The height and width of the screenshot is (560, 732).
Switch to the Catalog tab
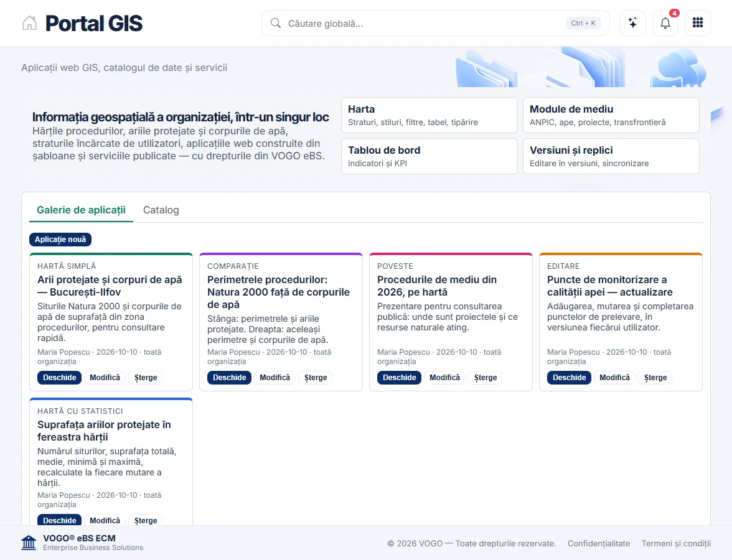click(161, 210)
